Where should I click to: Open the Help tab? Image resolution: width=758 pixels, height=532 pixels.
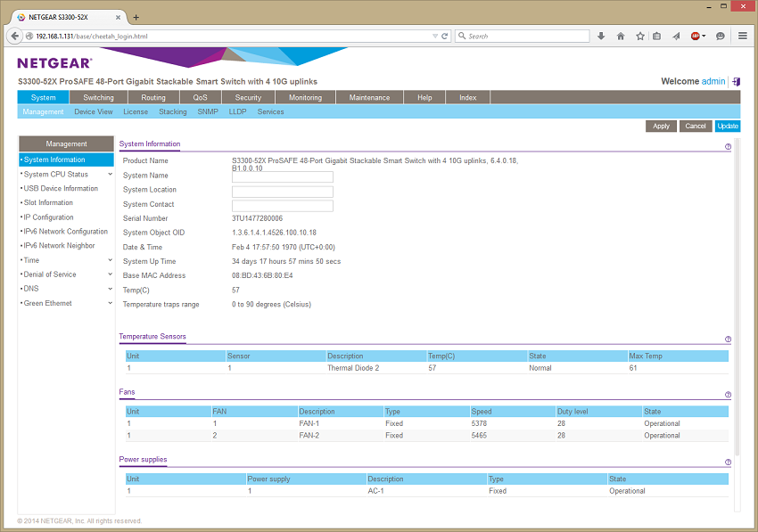(x=424, y=97)
